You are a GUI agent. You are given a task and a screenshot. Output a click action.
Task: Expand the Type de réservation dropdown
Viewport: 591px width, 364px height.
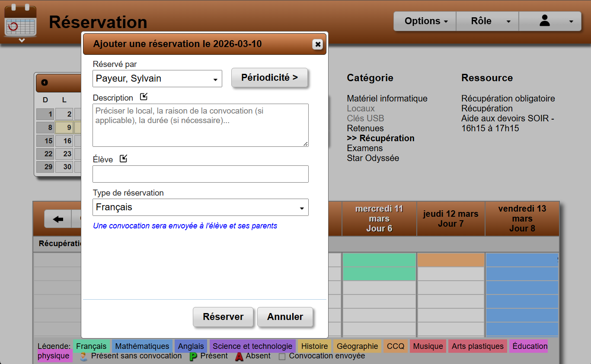(x=201, y=207)
